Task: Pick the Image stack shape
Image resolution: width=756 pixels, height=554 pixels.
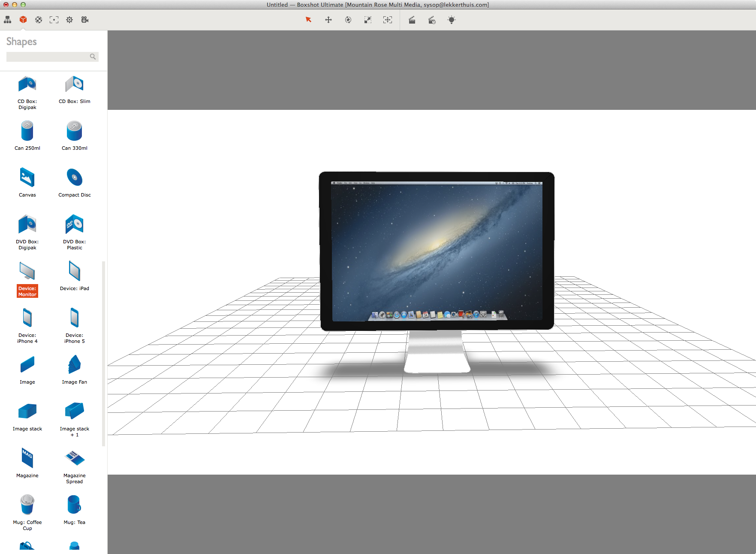Action: [27, 416]
